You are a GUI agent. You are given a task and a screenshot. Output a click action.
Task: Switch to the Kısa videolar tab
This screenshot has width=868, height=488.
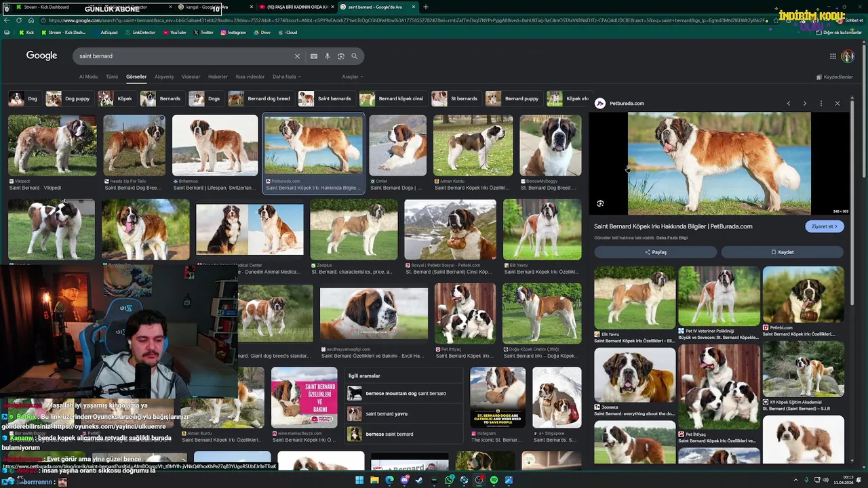click(250, 77)
